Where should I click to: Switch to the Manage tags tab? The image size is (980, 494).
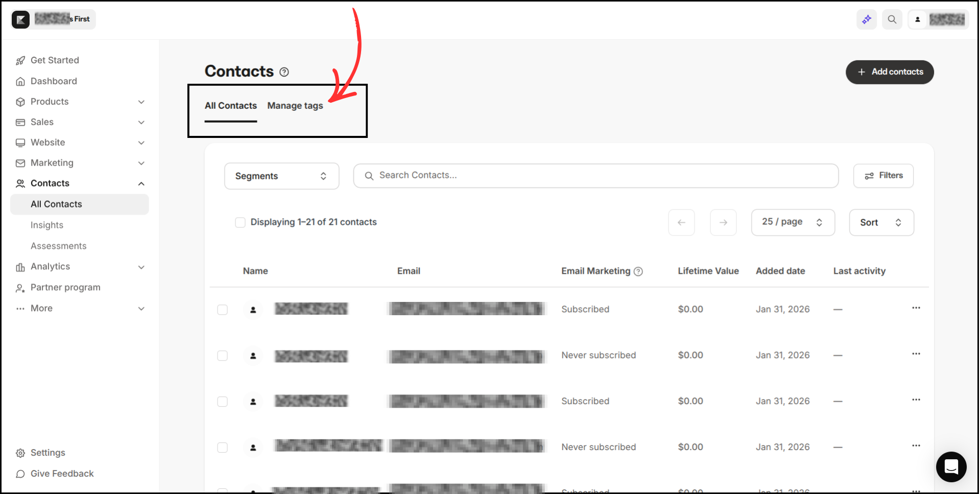pyautogui.click(x=295, y=106)
